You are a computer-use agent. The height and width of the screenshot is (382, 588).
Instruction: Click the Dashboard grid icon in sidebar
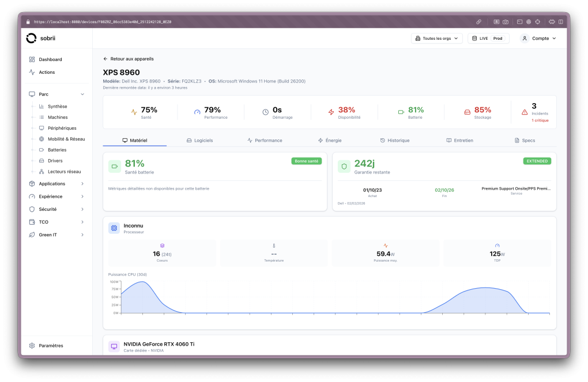click(x=32, y=59)
